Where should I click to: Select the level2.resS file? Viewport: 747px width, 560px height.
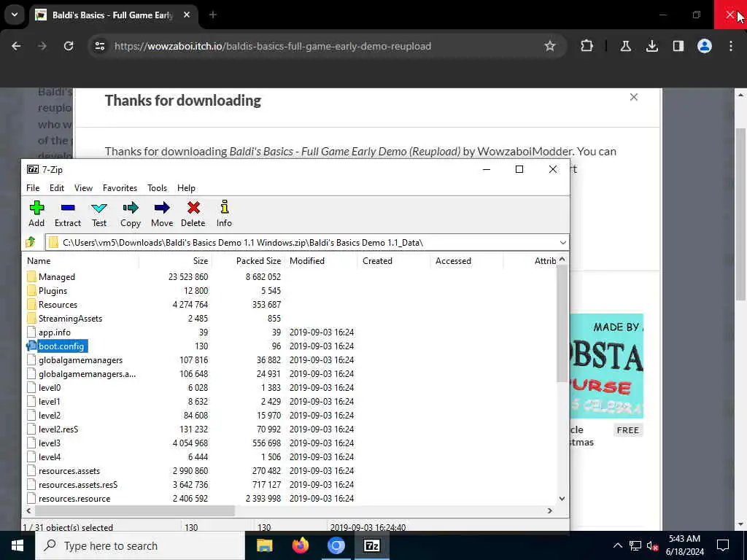point(53,429)
